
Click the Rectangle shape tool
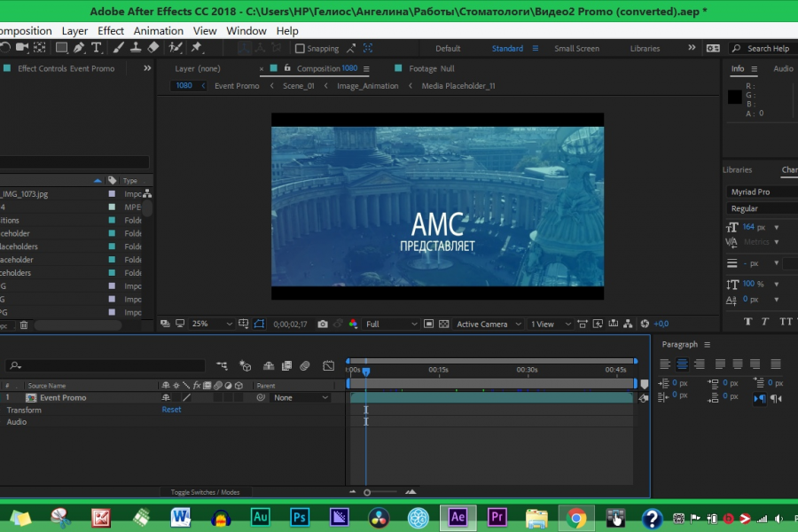click(61, 48)
